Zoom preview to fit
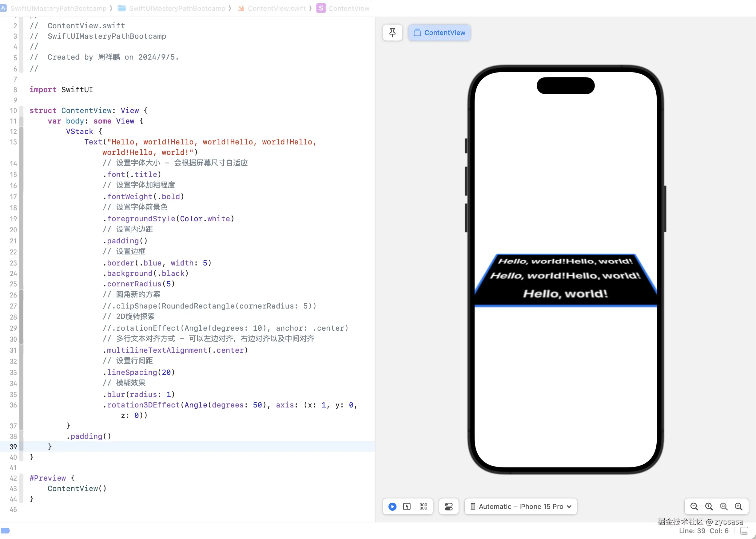Image resolution: width=756 pixels, height=539 pixels. [x=723, y=506]
